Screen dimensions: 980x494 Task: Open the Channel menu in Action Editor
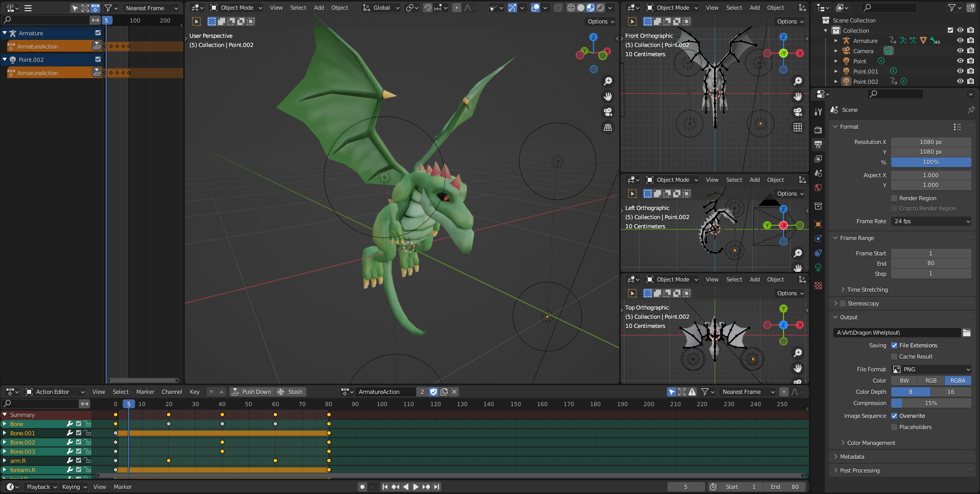tap(171, 392)
